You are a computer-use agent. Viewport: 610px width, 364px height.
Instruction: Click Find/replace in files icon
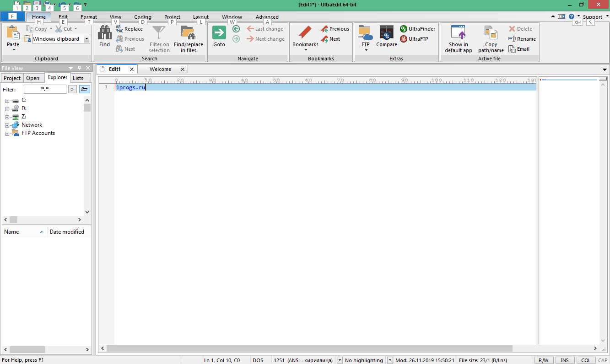tap(188, 33)
